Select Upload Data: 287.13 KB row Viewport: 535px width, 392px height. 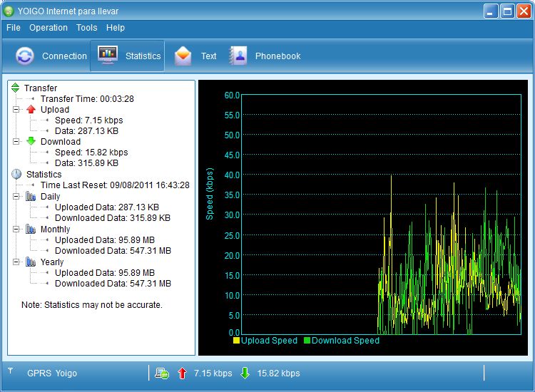(86, 131)
